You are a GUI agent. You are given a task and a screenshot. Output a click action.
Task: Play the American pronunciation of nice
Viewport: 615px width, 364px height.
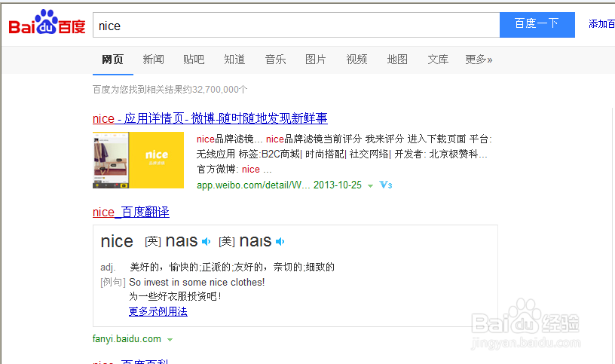point(280,242)
